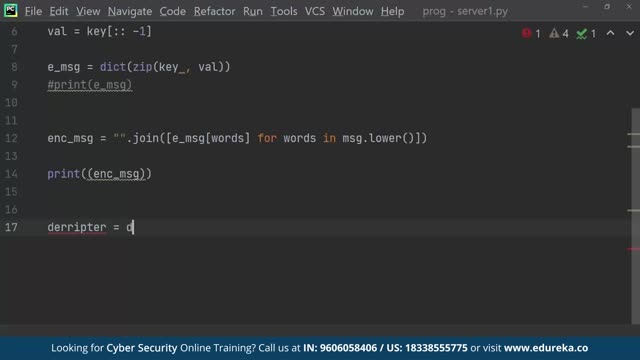
Task: Open the Navigate menu
Action: pos(130,11)
